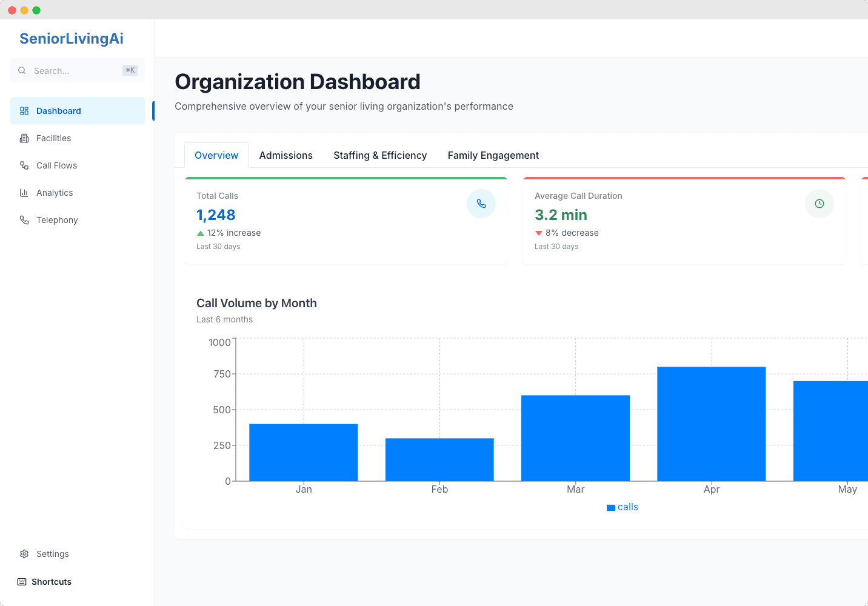This screenshot has height=606, width=868.
Task: Click the Analytics bar chart icon
Action: tap(24, 193)
